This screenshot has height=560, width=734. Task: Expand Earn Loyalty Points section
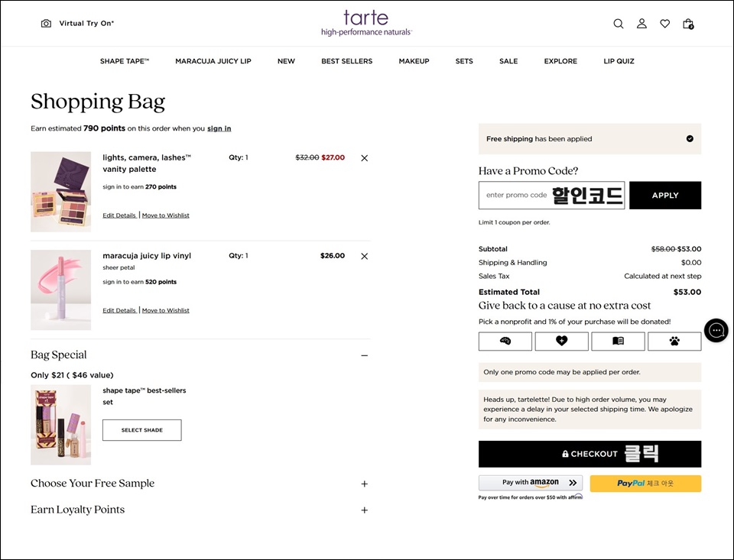tap(364, 510)
